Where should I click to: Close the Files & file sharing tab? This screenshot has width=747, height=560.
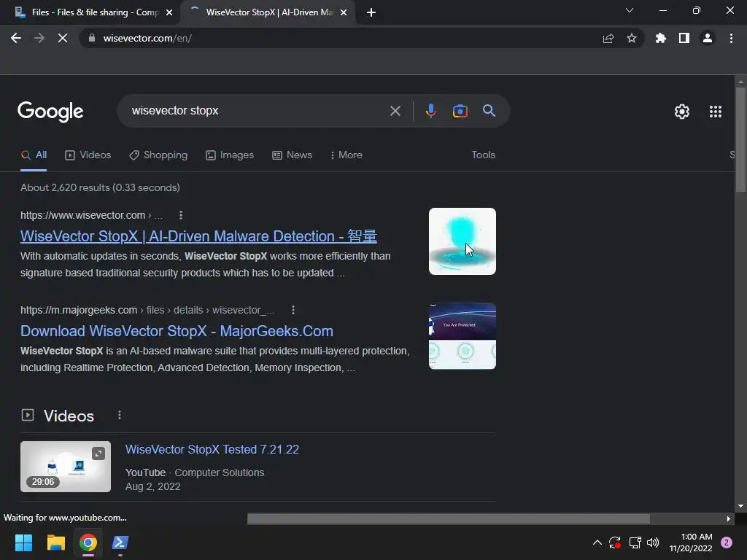click(169, 12)
